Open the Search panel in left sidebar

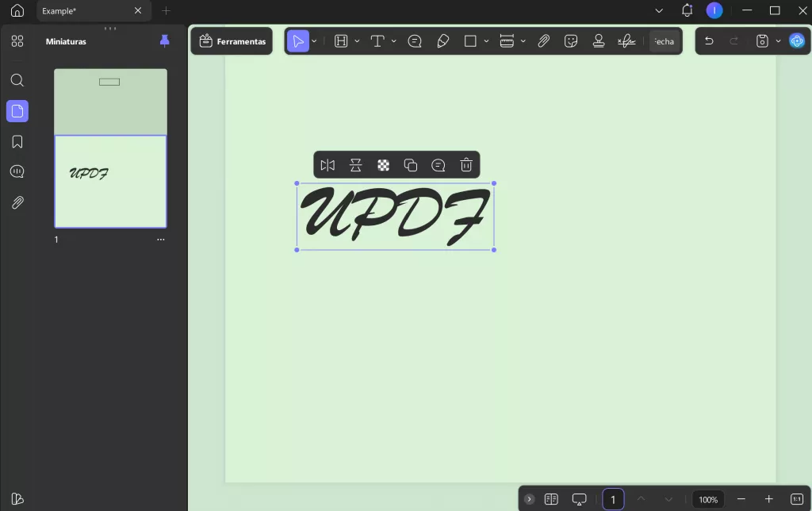pos(17,80)
